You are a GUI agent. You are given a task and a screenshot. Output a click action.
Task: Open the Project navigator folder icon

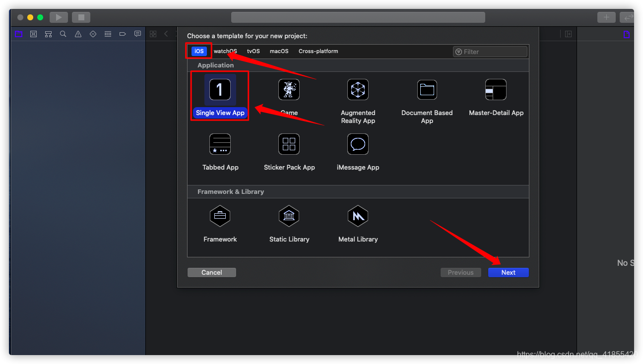(x=18, y=34)
